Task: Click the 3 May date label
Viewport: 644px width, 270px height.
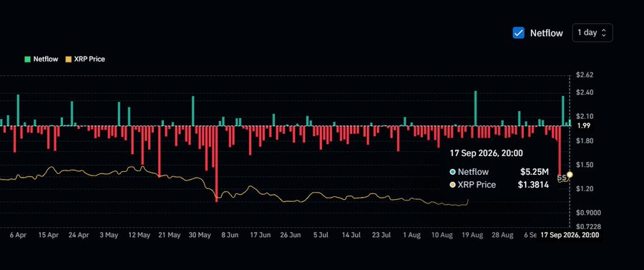Action: (x=109, y=236)
